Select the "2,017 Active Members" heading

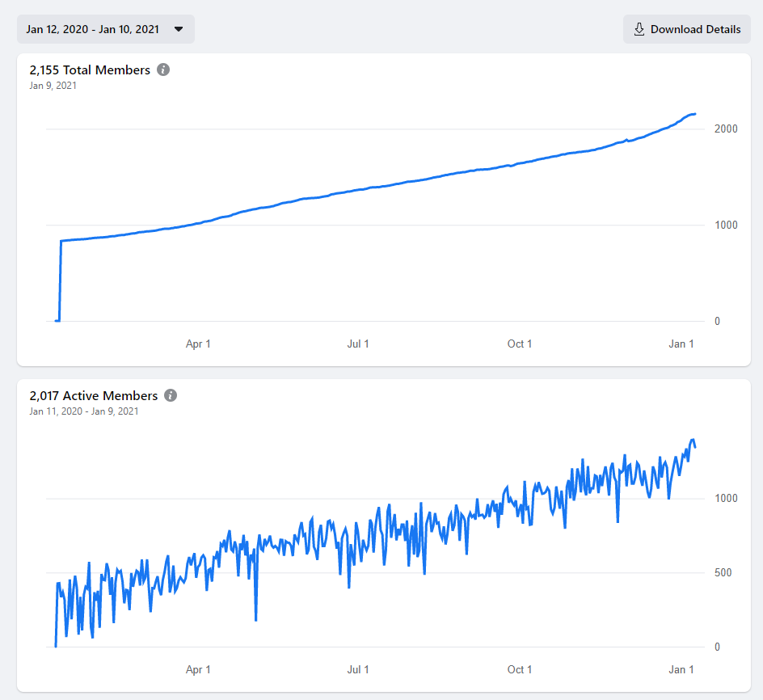click(x=94, y=396)
